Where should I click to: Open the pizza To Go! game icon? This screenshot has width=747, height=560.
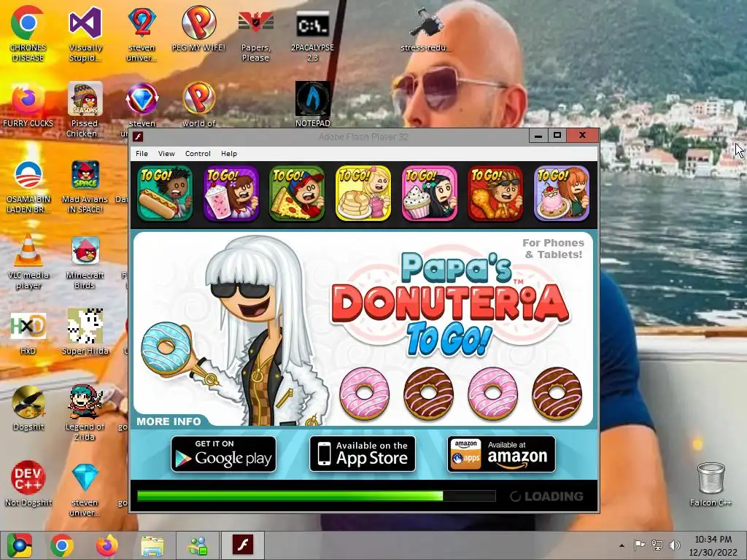298,193
